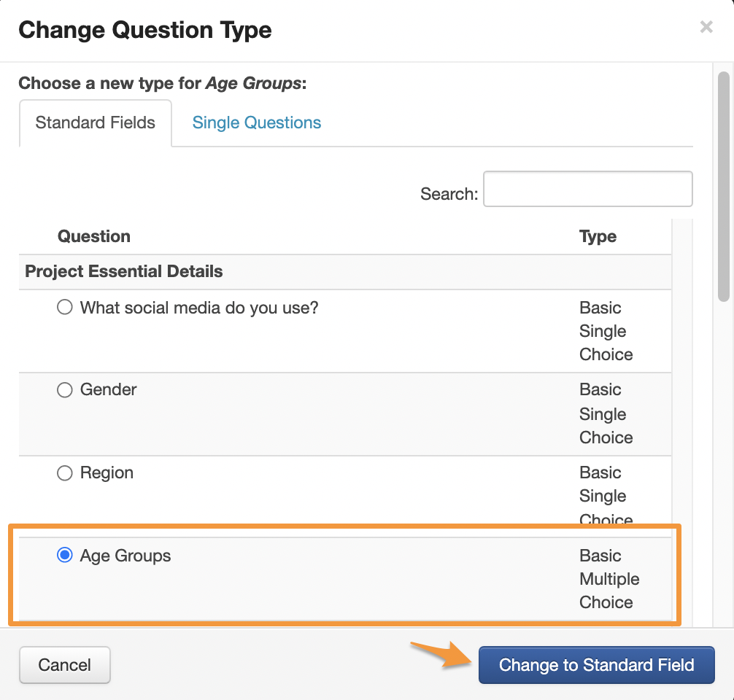Switch to the Standard Fields tab
Image resolution: width=734 pixels, height=700 pixels.
(x=96, y=122)
